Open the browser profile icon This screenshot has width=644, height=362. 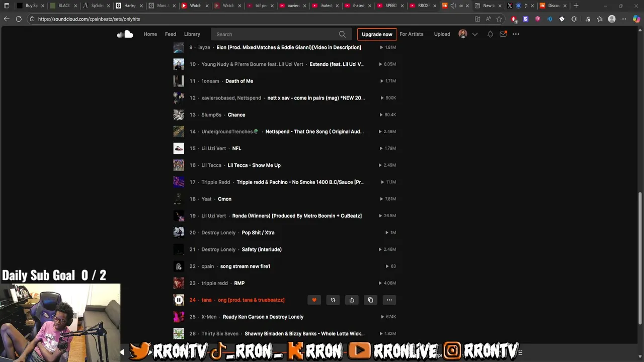[612, 19]
